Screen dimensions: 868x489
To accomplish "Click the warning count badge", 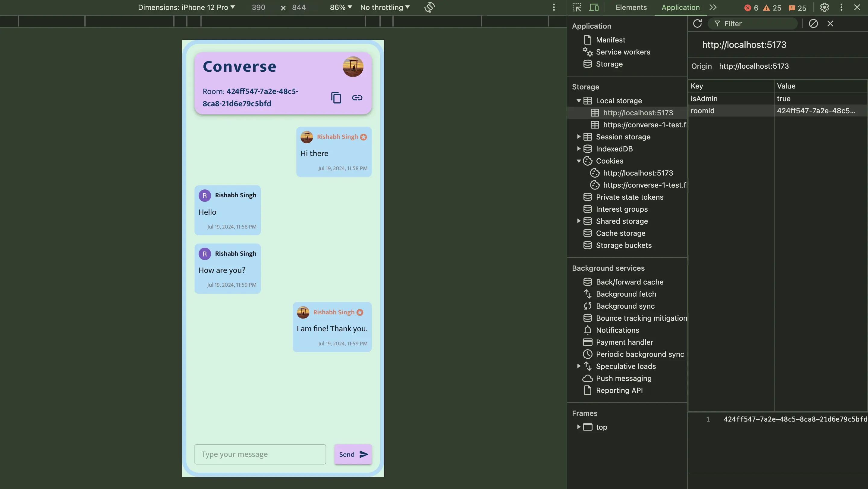I will click(x=772, y=8).
